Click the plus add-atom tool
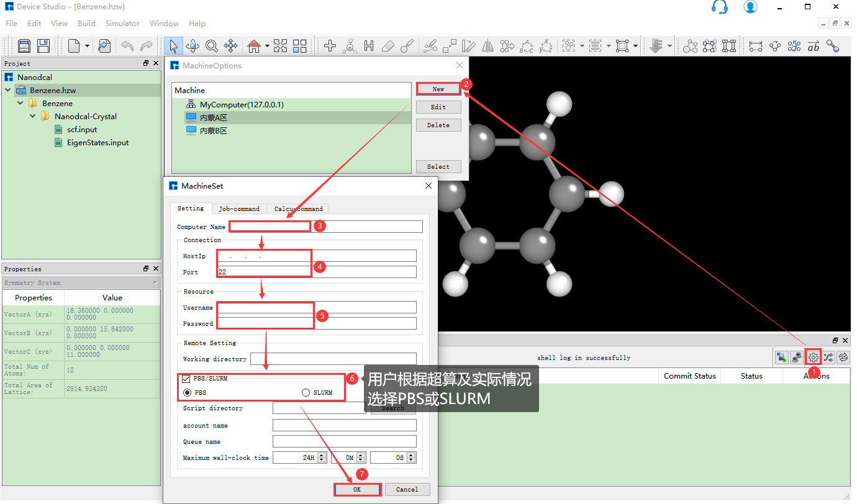The height and width of the screenshot is (504, 857). coord(330,46)
